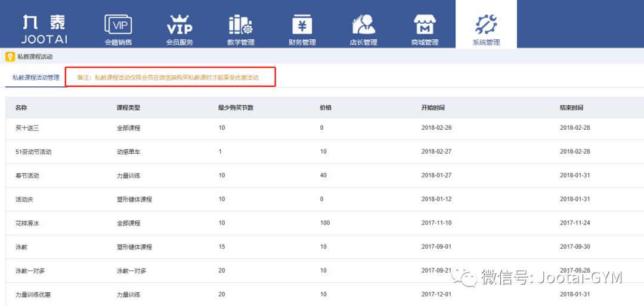The height and width of the screenshot is (306, 644).
Task: Click 系统管理 menu label
Action: [487, 42]
